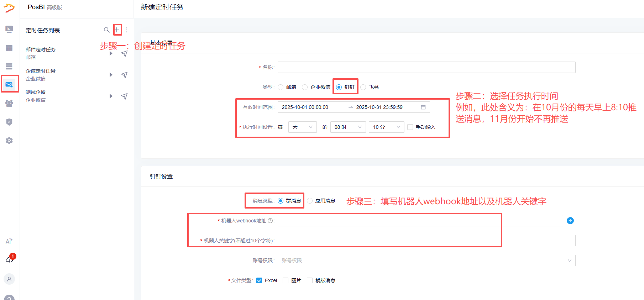The image size is (644, 300).
Task: Add another webhook with blue plus icon
Action: click(x=570, y=221)
